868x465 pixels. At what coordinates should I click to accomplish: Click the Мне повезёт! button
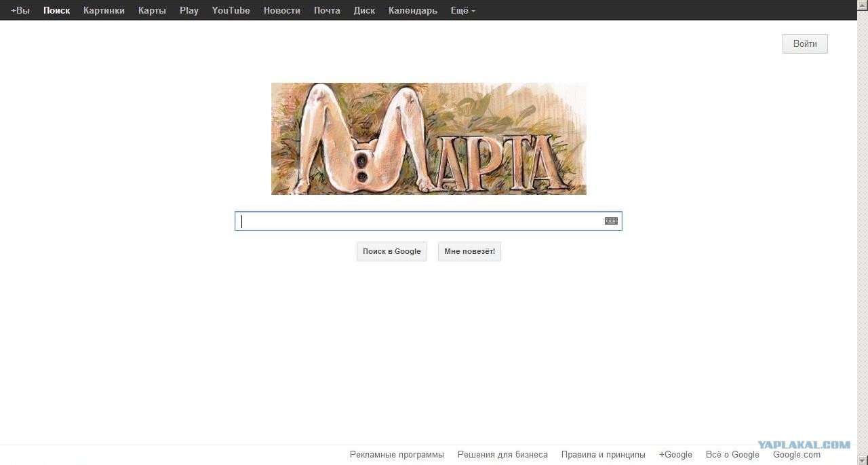[x=469, y=251]
